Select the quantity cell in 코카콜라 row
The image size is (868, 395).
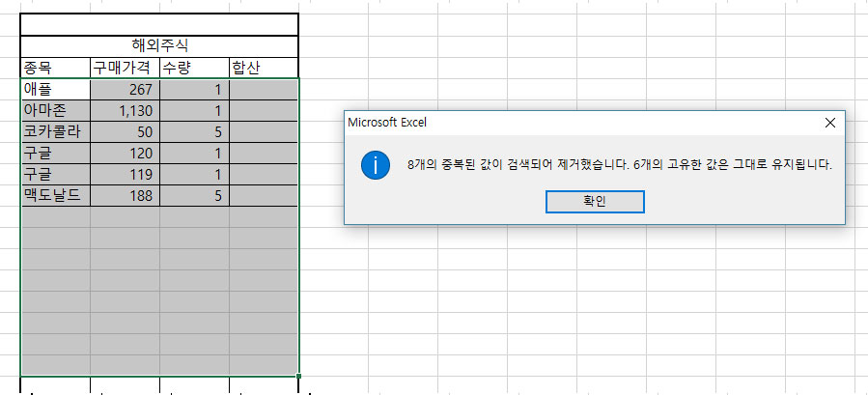pos(194,132)
